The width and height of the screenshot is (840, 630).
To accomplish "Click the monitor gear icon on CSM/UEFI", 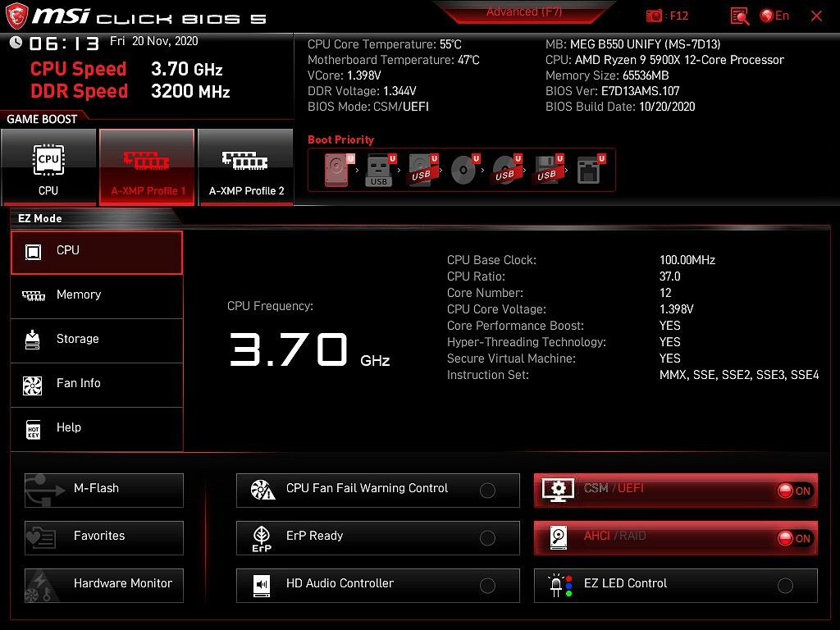I will pos(558,490).
